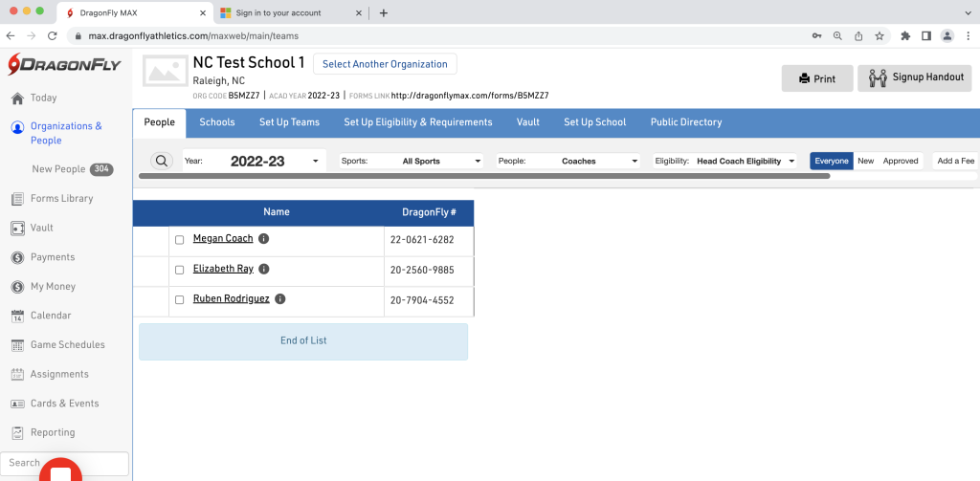
Task: Click info icon beside Ruben Rodriguez
Action: tap(280, 299)
